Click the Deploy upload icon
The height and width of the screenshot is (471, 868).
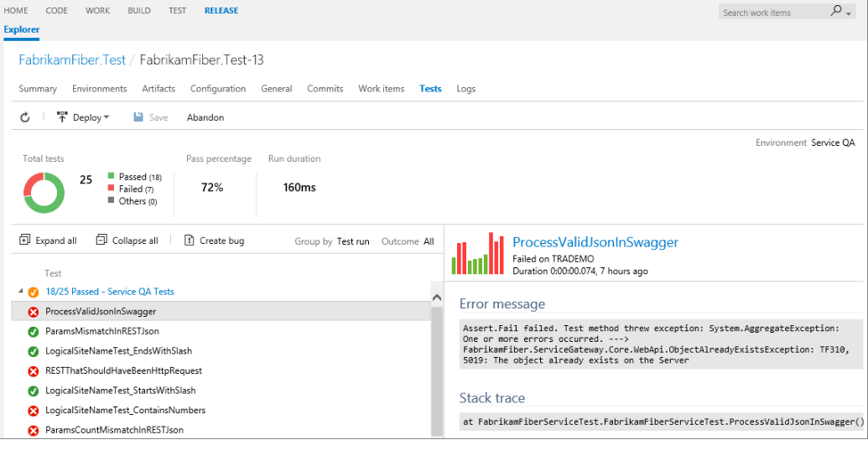pos(62,116)
